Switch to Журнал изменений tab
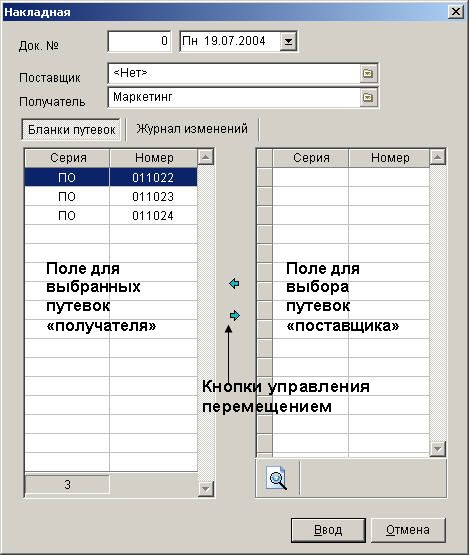The image size is (470, 556). pyautogui.click(x=192, y=129)
